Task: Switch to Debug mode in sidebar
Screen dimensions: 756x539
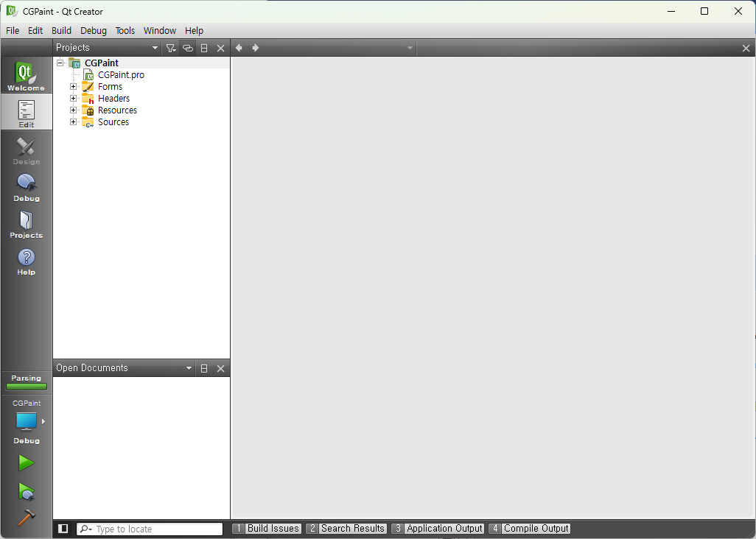Action: tap(26, 187)
